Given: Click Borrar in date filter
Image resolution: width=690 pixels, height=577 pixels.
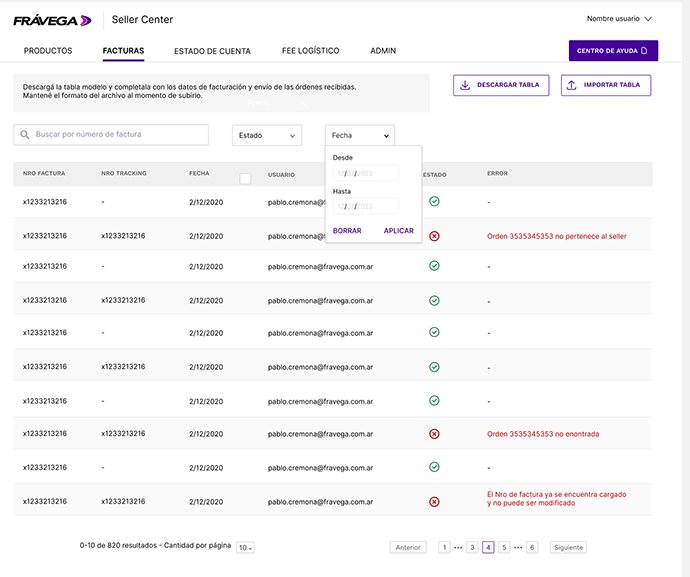Looking at the screenshot, I should coord(347,231).
